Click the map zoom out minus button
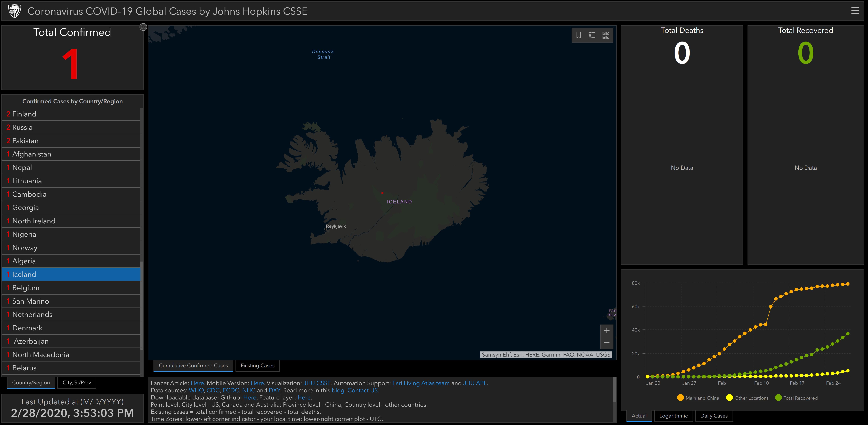The width and height of the screenshot is (868, 425). pos(606,342)
